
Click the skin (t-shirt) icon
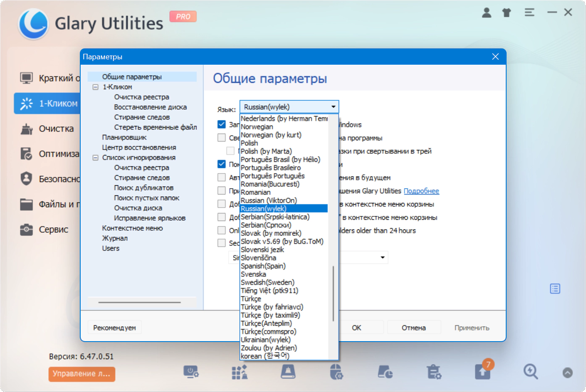coord(507,13)
